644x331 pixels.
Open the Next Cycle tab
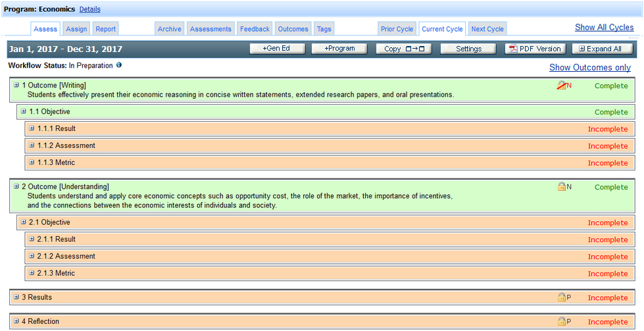(487, 29)
